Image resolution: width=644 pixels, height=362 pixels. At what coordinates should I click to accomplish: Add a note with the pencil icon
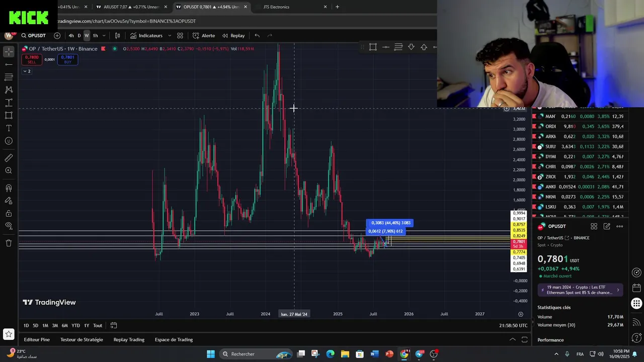[607, 226]
